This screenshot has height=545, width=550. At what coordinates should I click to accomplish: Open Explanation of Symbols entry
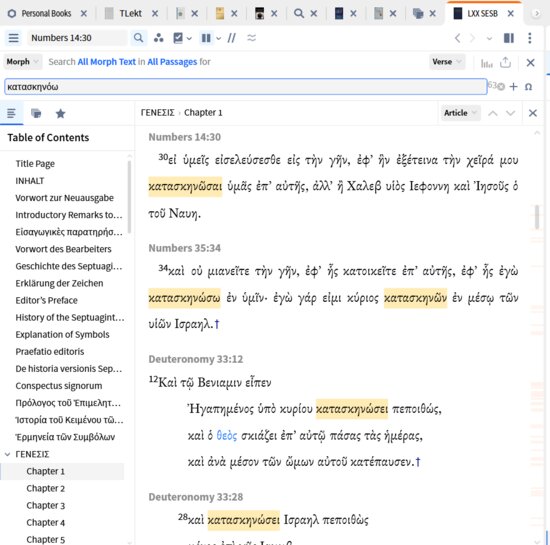click(x=62, y=335)
